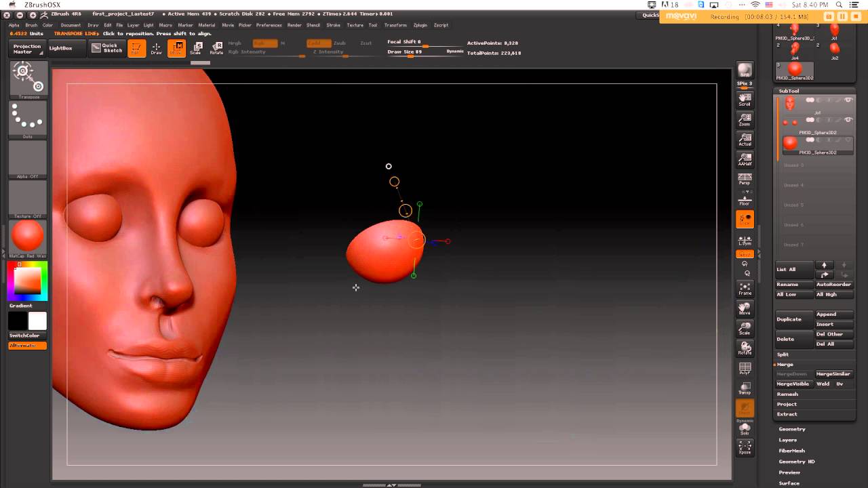Click the MergeVisible button
Image resolution: width=868 pixels, height=488 pixels.
pyautogui.click(x=794, y=384)
